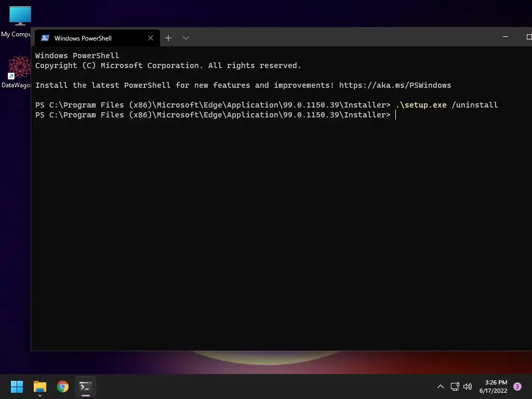Open the Windows Start menu
The image size is (532, 399).
pyautogui.click(x=17, y=387)
